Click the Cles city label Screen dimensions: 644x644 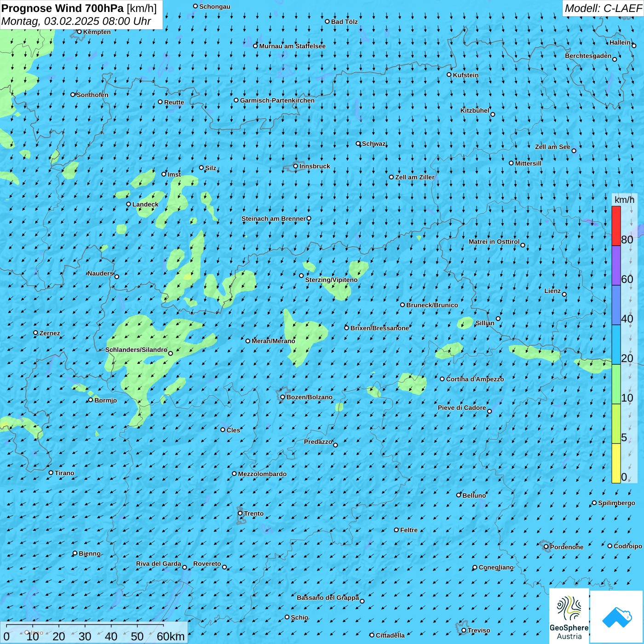point(233,430)
